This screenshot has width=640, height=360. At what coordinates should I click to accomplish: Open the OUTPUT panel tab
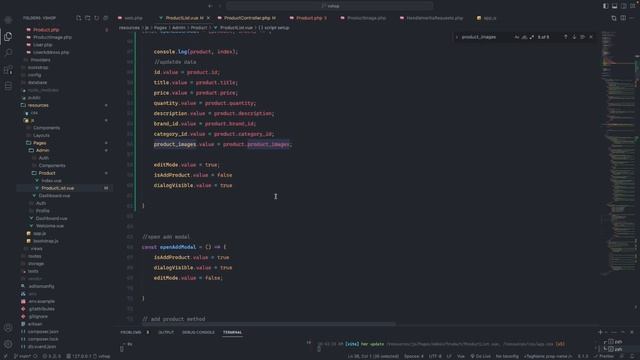pos(166,332)
